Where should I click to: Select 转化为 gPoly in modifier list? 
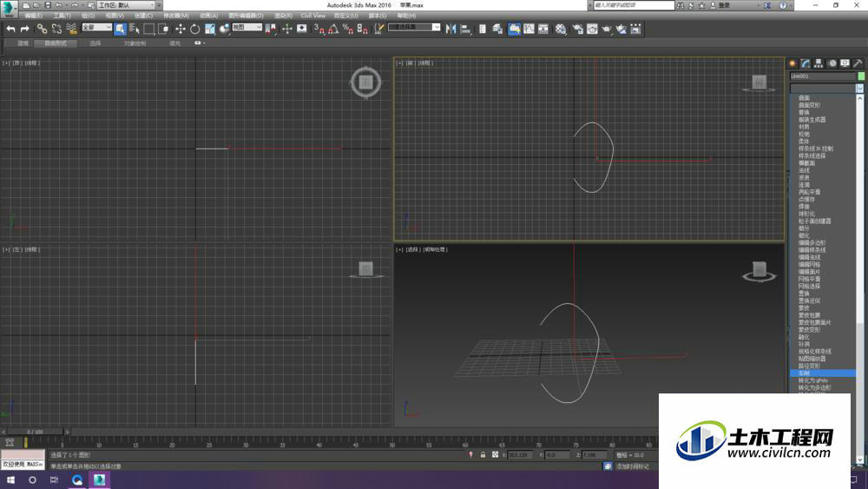[x=813, y=380]
